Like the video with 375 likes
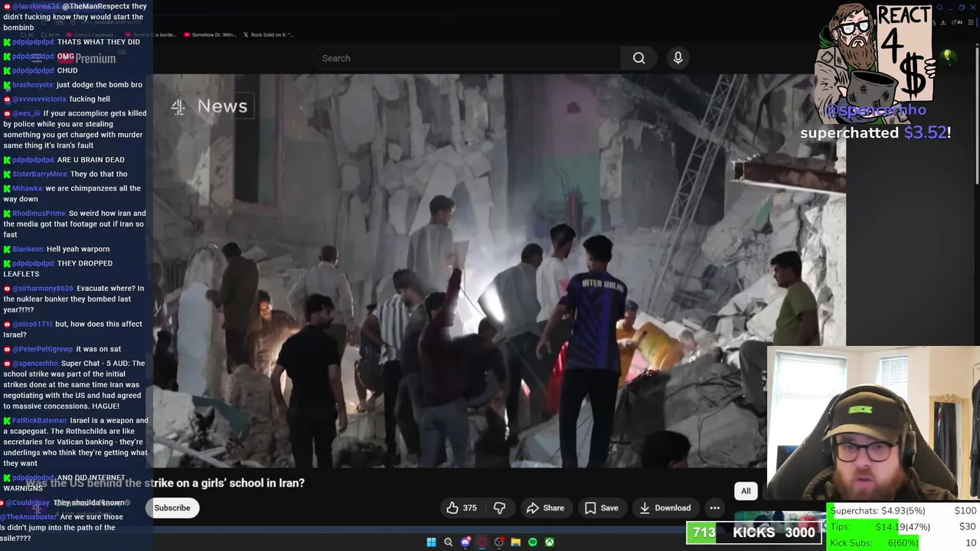 [462, 508]
